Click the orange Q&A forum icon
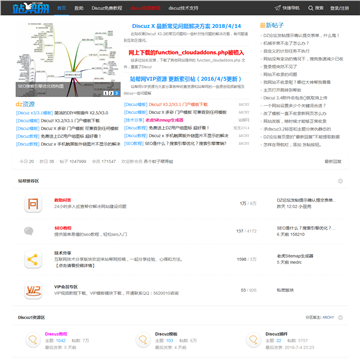Image resolution: width=360 pixels, height=360 pixels. [x=33, y=203]
